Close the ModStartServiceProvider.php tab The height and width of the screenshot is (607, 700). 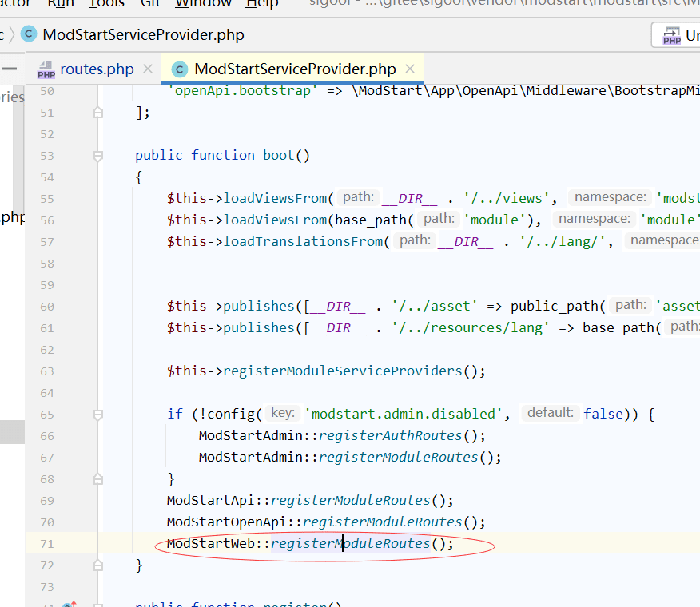click(x=410, y=69)
